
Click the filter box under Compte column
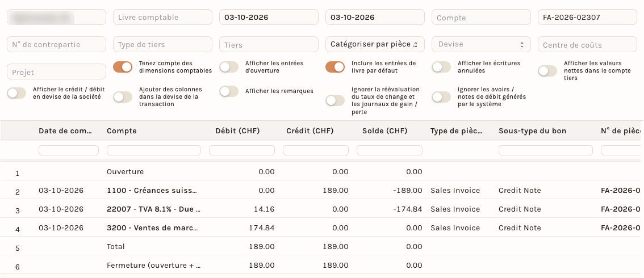pyautogui.click(x=154, y=150)
